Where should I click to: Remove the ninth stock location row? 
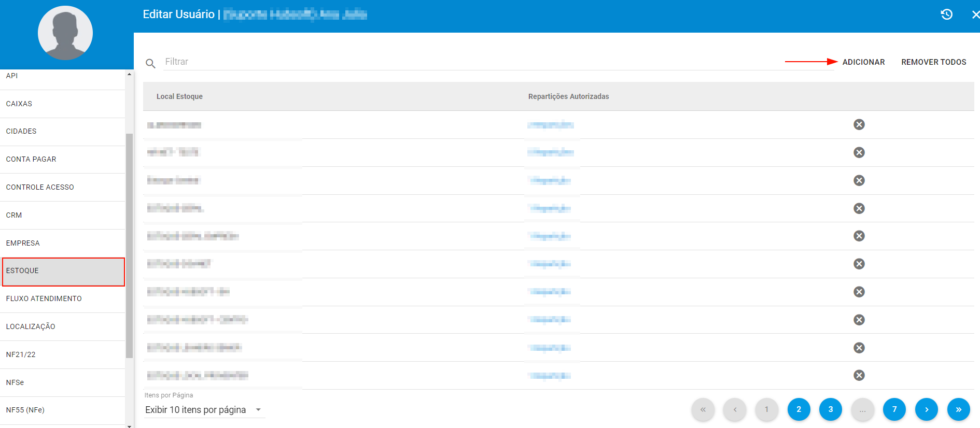tap(859, 348)
